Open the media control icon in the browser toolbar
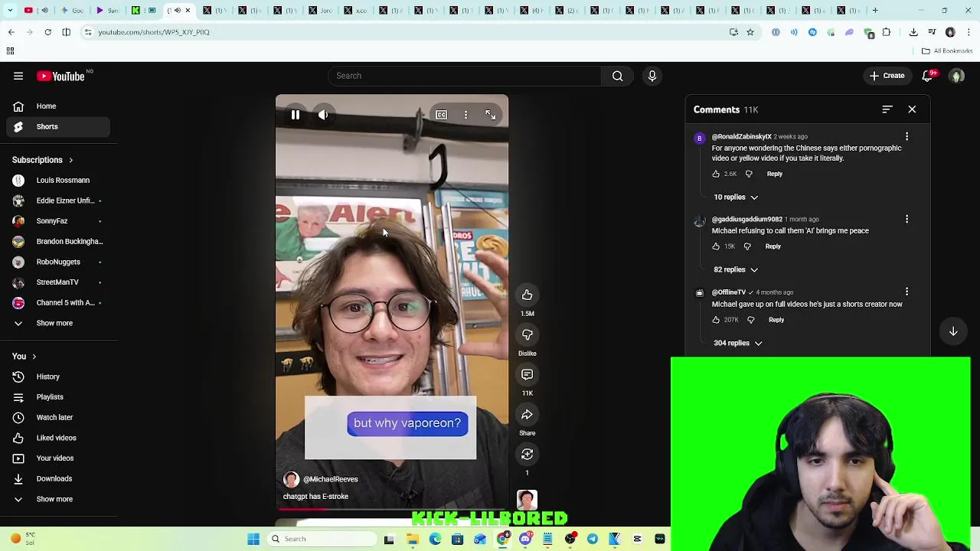Screen dimensions: 980x551 (x=932, y=32)
